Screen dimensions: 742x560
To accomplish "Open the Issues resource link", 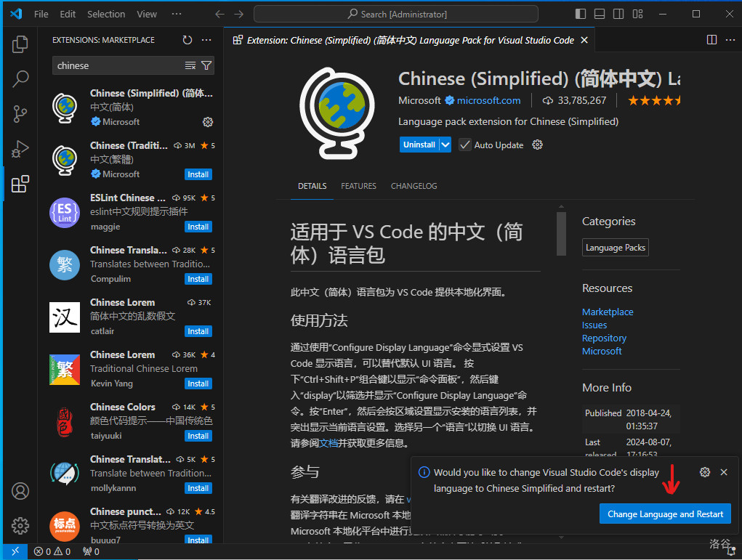I will coord(594,325).
